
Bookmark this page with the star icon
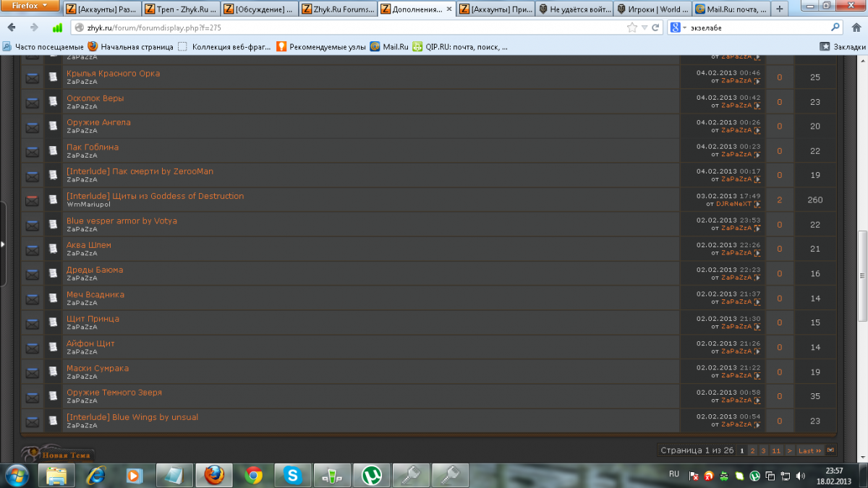[631, 27]
